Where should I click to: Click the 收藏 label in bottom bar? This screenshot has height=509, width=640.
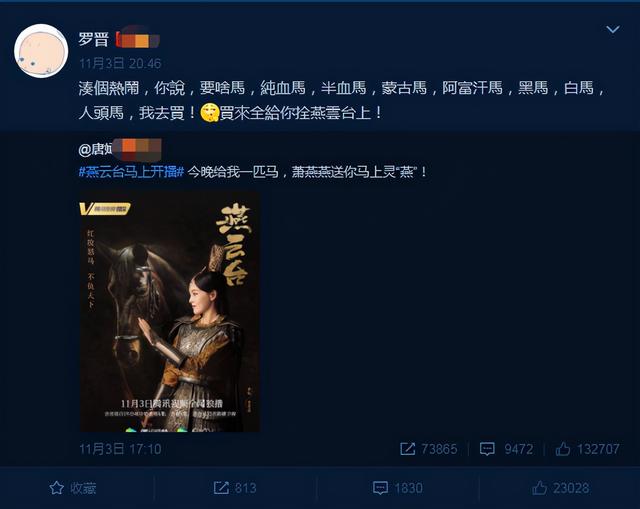click(x=83, y=488)
